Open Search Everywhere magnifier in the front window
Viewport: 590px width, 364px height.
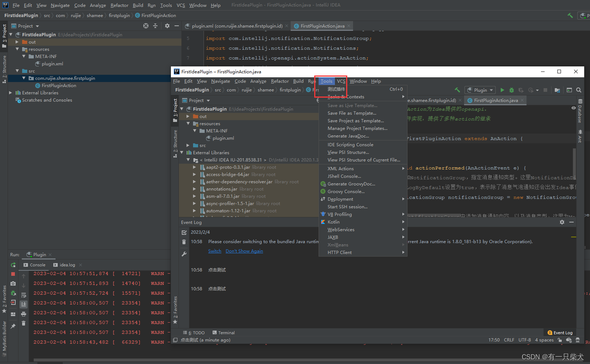point(579,90)
